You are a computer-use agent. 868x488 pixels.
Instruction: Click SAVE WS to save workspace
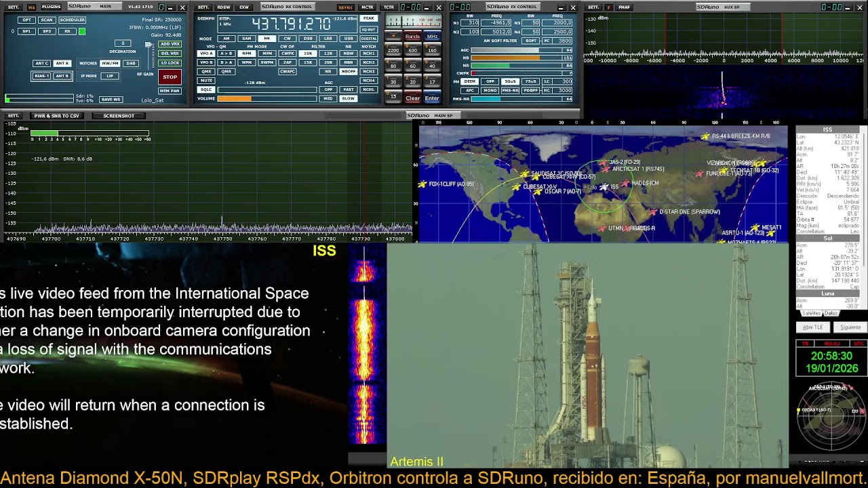pos(111,100)
